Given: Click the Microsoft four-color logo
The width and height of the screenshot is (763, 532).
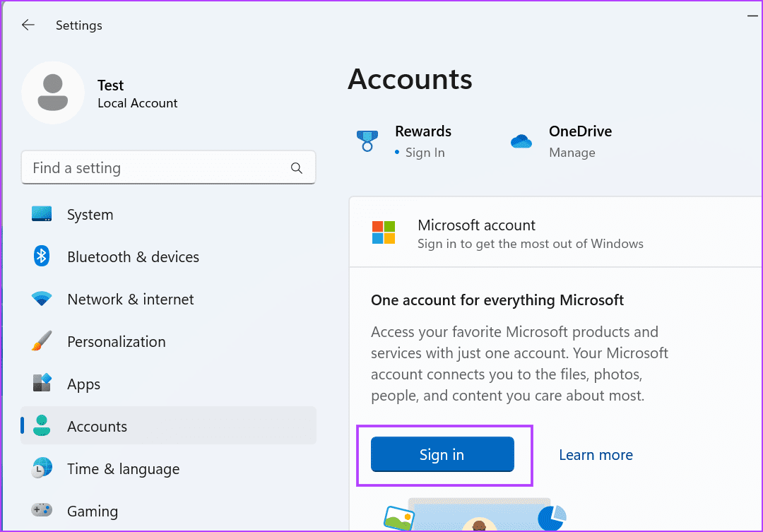Looking at the screenshot, I should click(x=384, y=232).
